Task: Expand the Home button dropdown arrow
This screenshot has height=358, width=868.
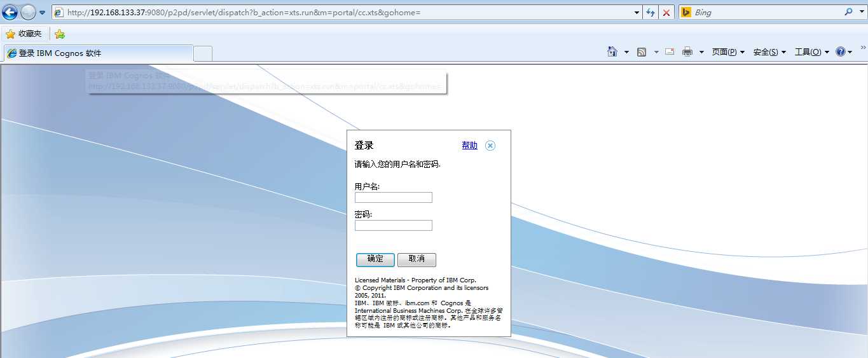Action: click(x=626, y=52)
